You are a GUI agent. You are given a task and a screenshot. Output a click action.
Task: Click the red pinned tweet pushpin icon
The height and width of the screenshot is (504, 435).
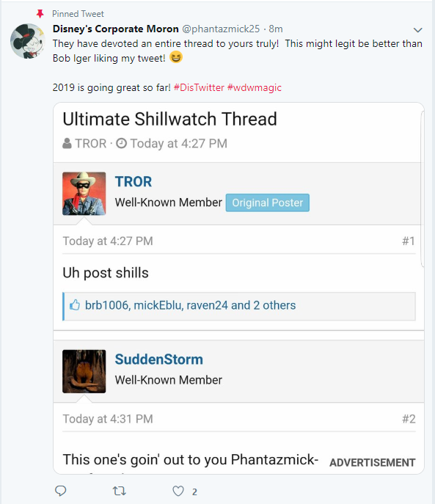point(40,14)
